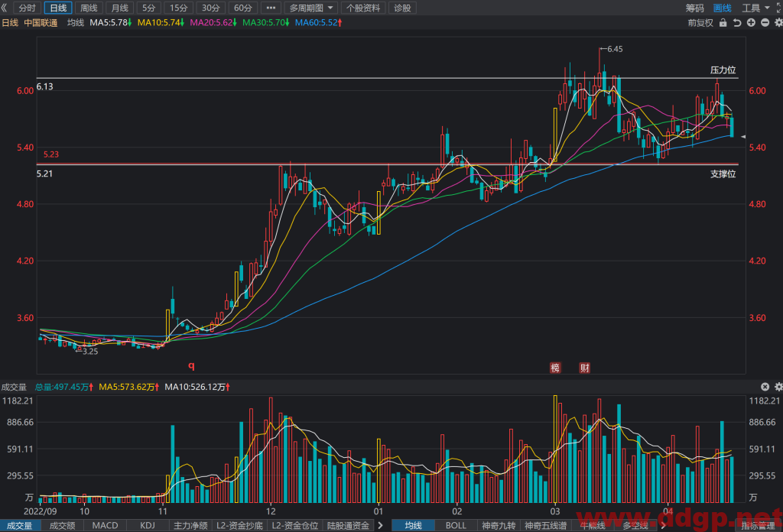Screen dimensions: 783x532
Task: Click MA60 blue moving average legend
Action: tap(318, 22)
